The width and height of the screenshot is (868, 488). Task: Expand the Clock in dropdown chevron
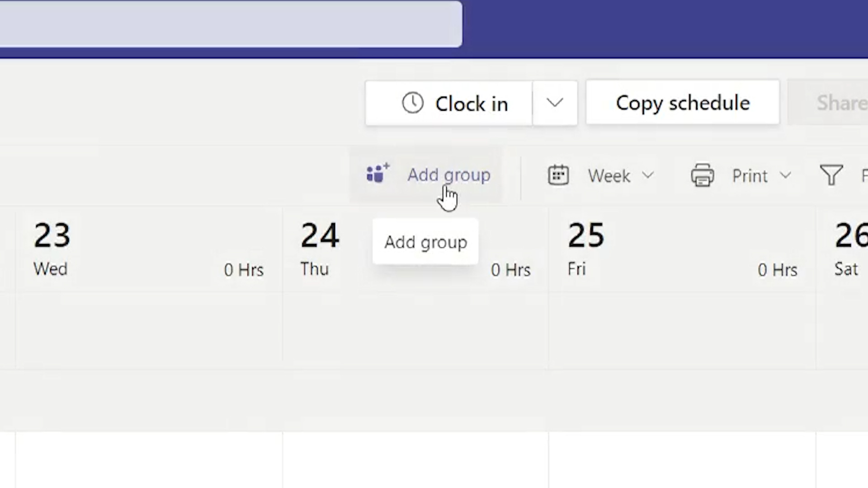click(x=554, y=103)
